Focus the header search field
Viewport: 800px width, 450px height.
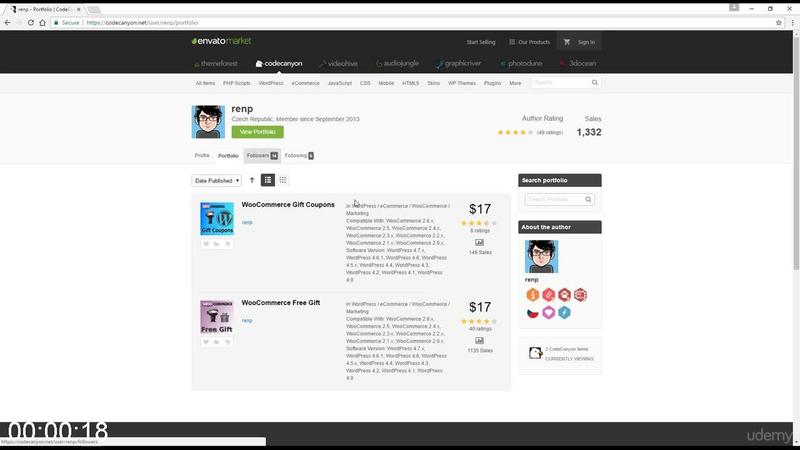point(561,83)
